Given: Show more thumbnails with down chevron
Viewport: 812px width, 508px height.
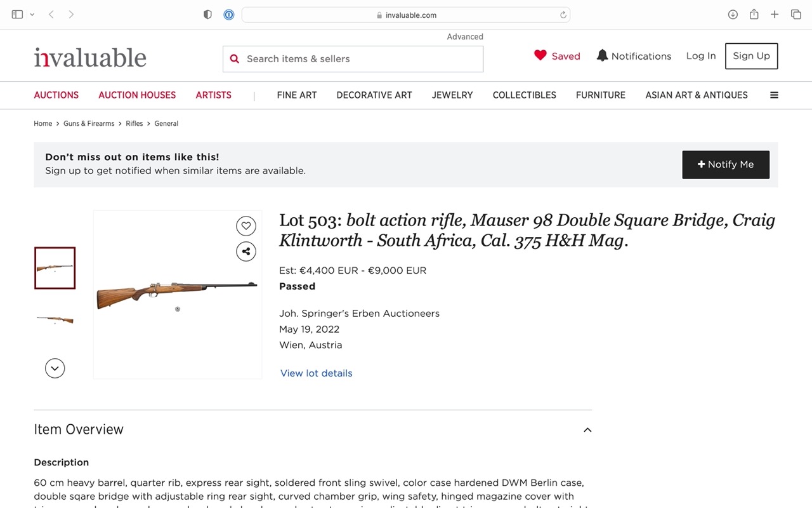Looking at the screenshot, I should 55,368.
